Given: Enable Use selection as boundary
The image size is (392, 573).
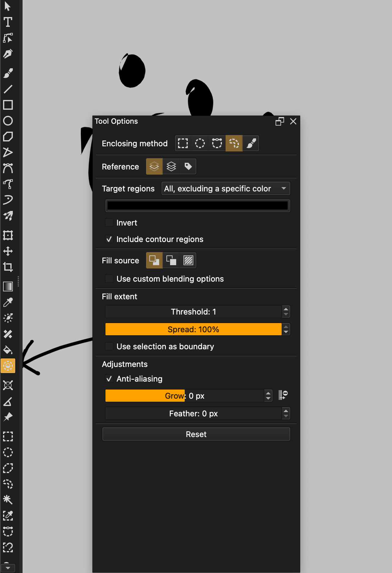Looking at the screenshot, I should pyautogui.click(x=109, y=347).
